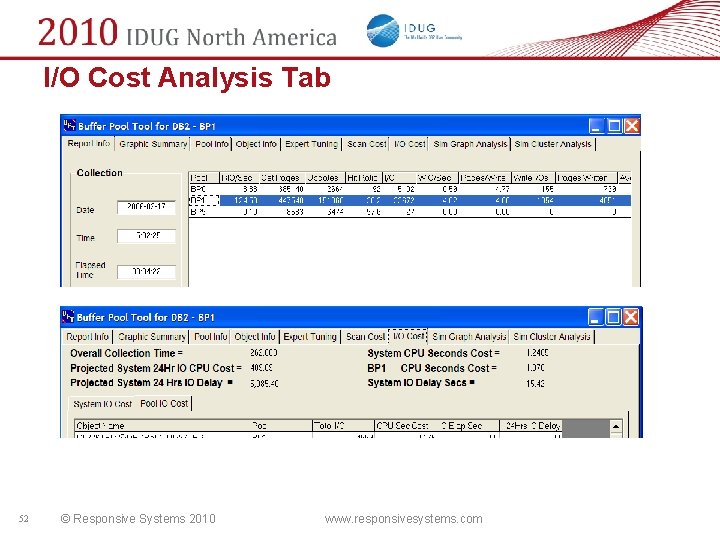Switch to Expert Tuning tab in lower window
This screenshot has width=720, height=540.
click(x=310, y=337)
